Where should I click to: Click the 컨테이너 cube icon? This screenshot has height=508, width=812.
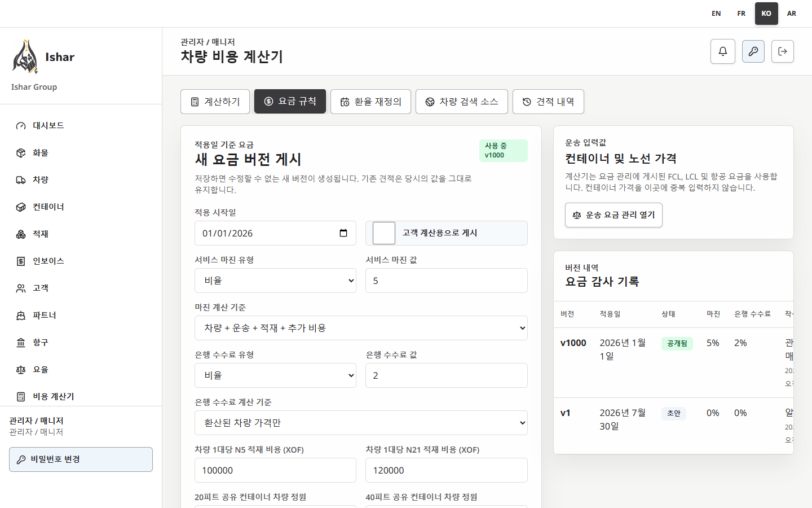coord(21,207)
